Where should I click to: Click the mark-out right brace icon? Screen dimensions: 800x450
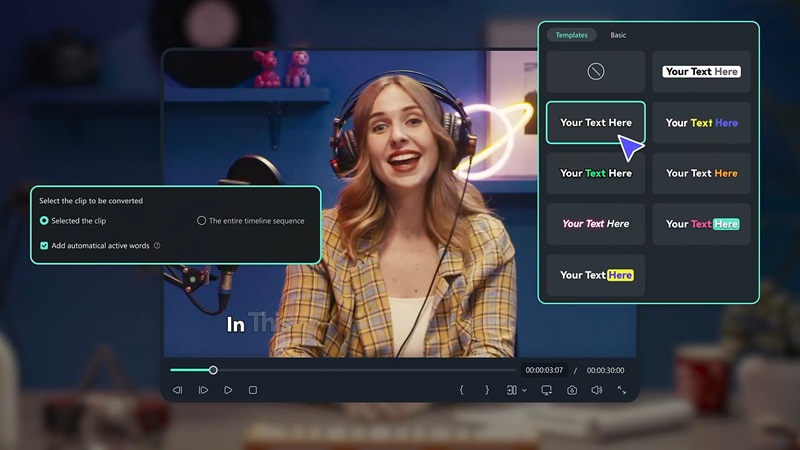(487, 390)
